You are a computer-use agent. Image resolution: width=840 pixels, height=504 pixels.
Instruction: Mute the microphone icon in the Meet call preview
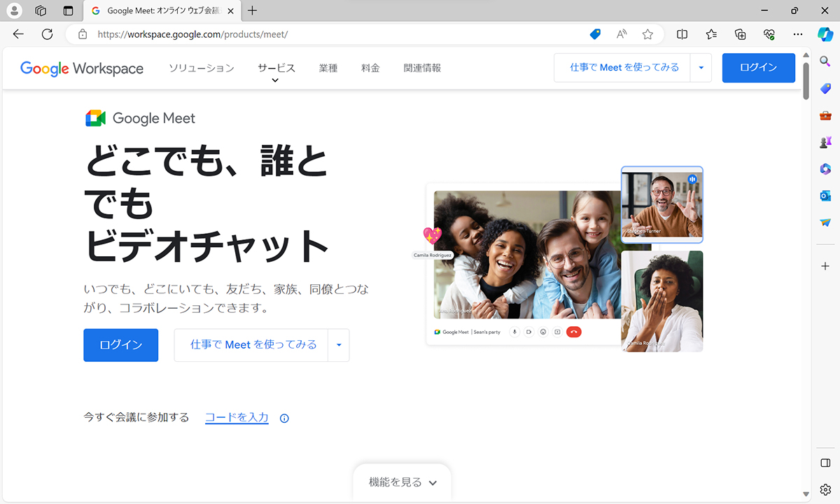tap(514, 332)
